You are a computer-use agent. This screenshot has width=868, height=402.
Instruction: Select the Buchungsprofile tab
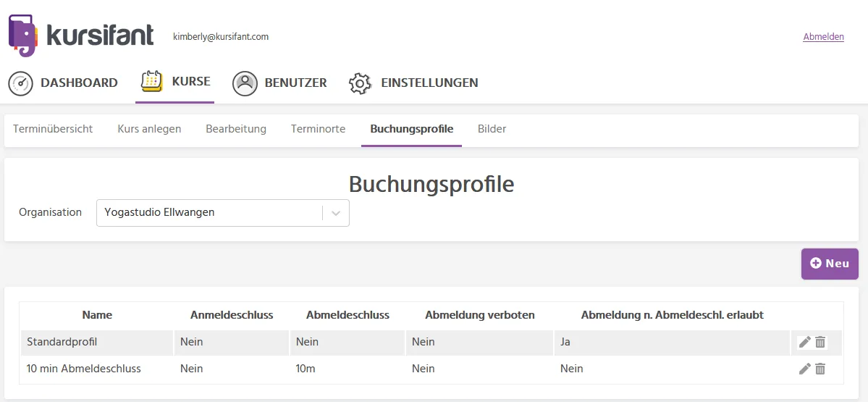pos(411,129)
